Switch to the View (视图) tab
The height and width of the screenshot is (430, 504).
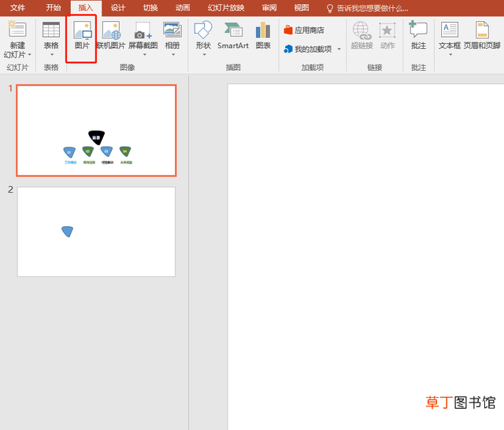point(302,8)
